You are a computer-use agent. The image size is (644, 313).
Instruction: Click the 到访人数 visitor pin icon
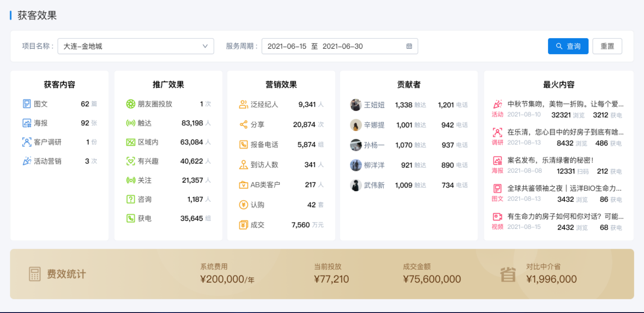243,165
